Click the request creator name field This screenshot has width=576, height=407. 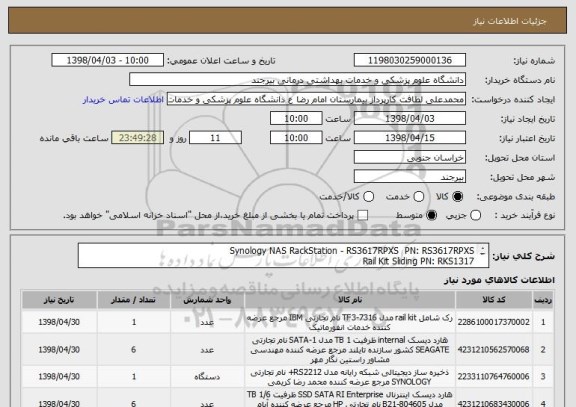click(x=316, y=99)
